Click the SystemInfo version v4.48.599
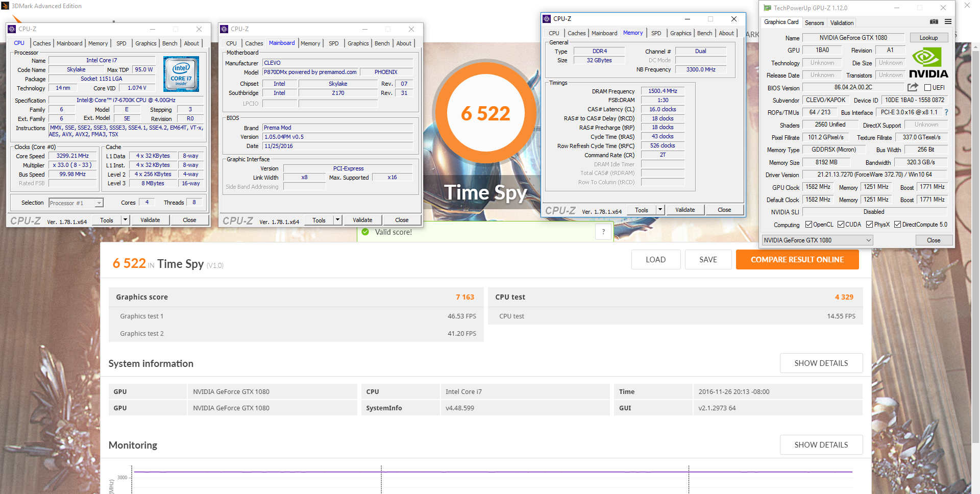 (x=460, y=408)
